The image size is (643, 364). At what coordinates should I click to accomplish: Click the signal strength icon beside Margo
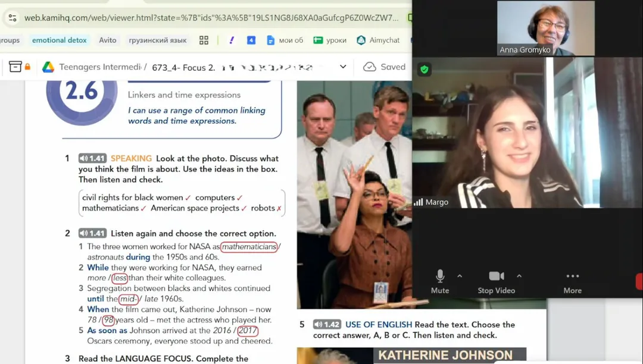coord(419,202)
